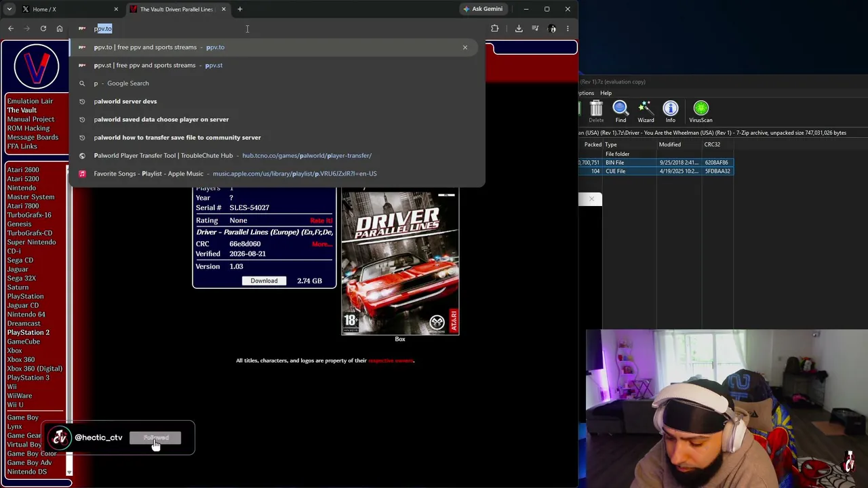Select Nintendo DS in the system list
Screen dimensions: 868x488
click(x=27, y=472)
